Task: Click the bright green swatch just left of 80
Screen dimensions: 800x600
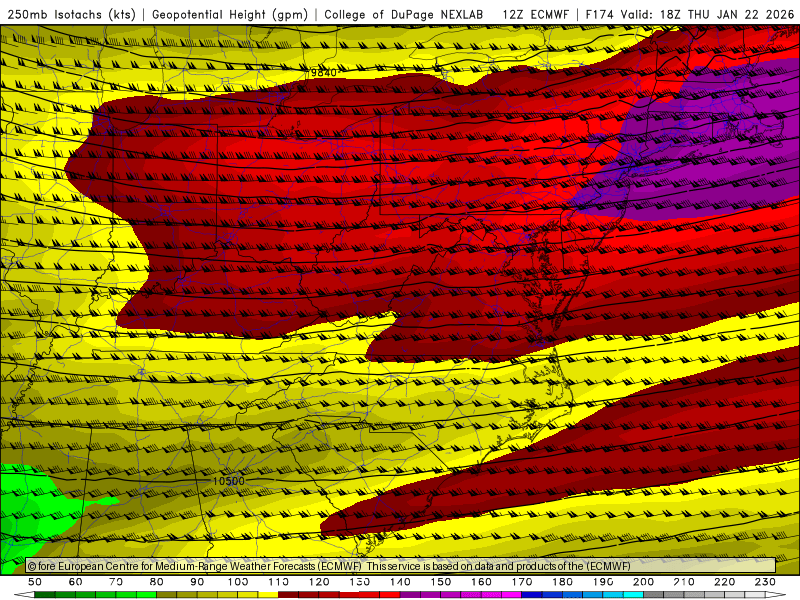Action: coord(146,595)
